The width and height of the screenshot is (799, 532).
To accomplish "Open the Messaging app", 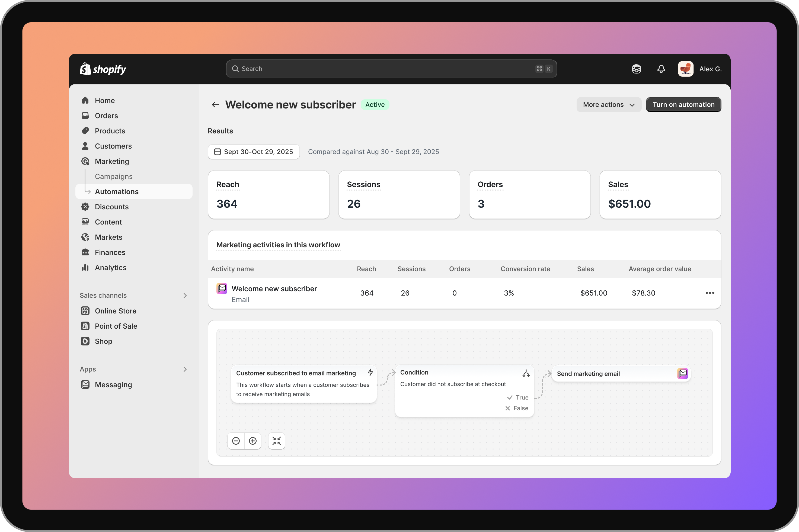I will [113, 385].
